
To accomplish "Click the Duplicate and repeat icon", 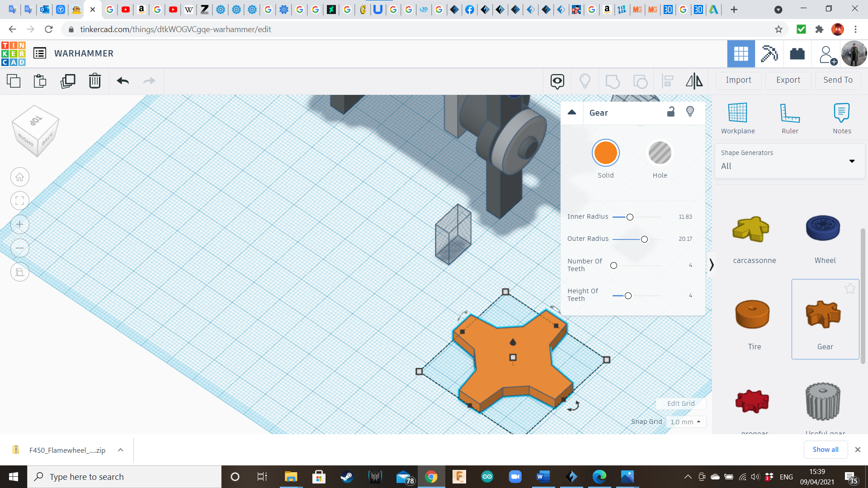I will pyautogui.click(x=68, y=81).
